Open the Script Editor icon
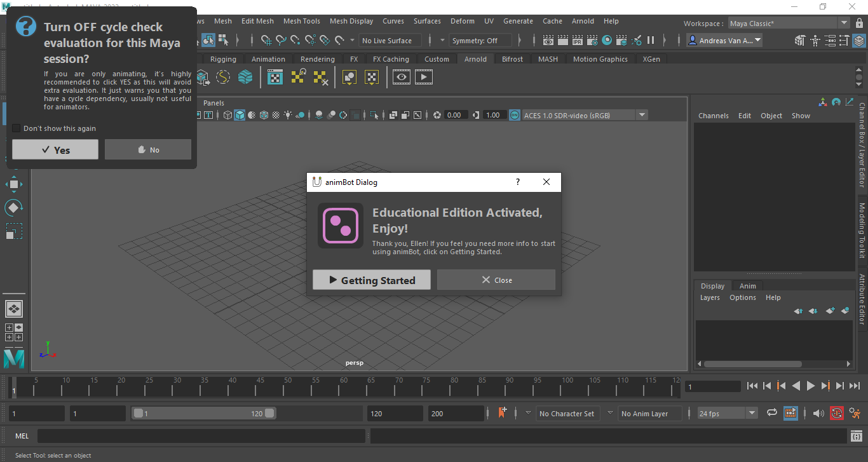The width and height of the screenshot is (868, 462). click(x=857, y=437)
